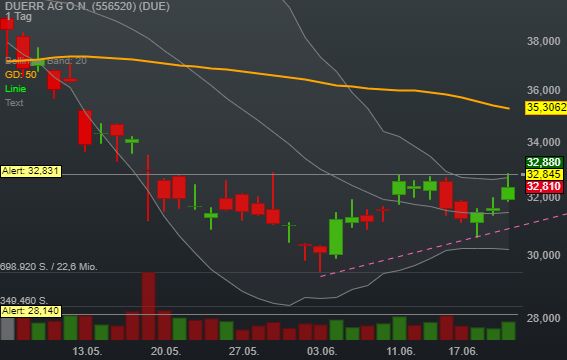Click the chart title DUERR AG O.N. (556520) (DUE)
567x360 pixels.
point(87,6)
